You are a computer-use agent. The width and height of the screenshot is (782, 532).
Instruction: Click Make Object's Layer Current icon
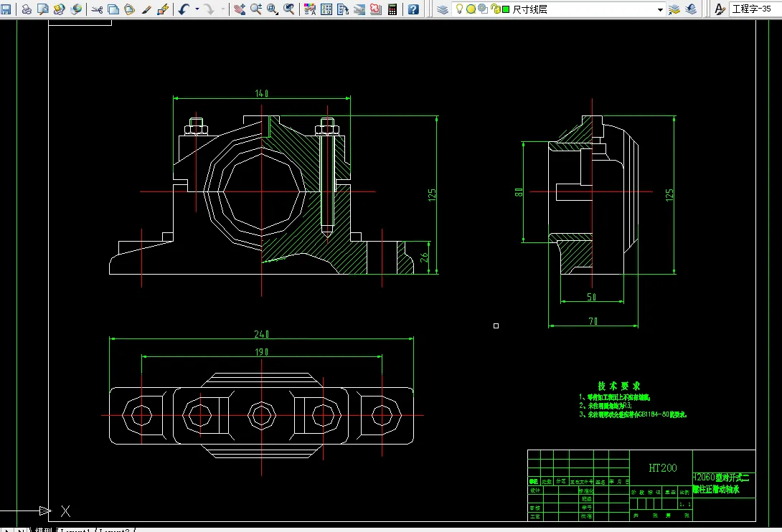coord(674,9)
